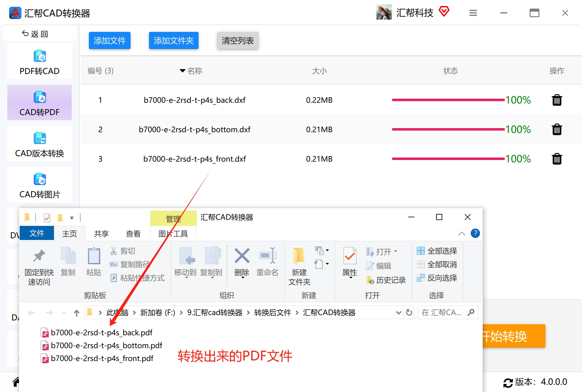582x392 pixels.
Task: Open the CAD版本转换 tool
Action: (x=40, y=144)
